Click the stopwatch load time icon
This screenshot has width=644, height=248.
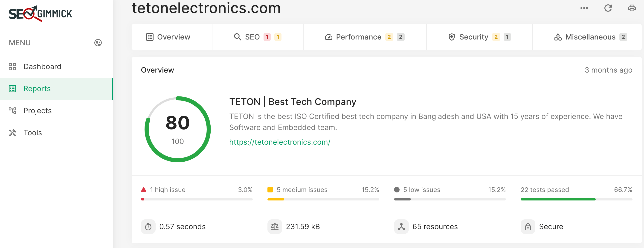coord(148,227)
